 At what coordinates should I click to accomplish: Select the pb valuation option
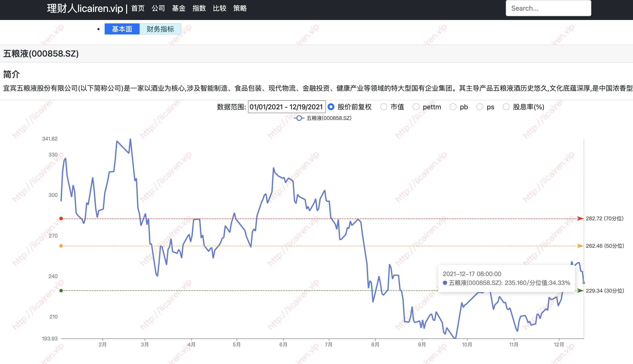[x=453, y=107]
